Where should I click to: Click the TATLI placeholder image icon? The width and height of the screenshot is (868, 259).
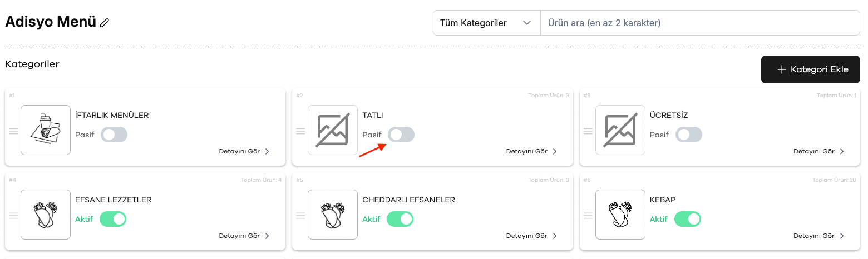pos(333,130)
